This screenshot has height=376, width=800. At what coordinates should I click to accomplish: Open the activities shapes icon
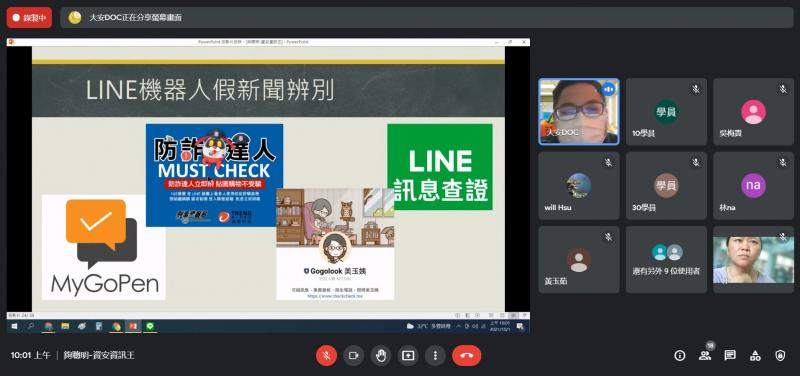point(755,356)
